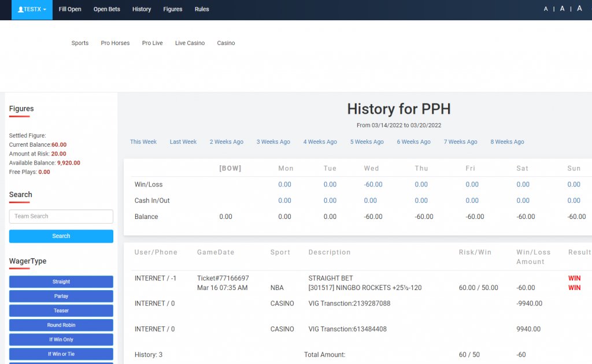Click the user profile icon next to TESTX
Viewport: 592px width, 364px height.
[x=20, y=9]
